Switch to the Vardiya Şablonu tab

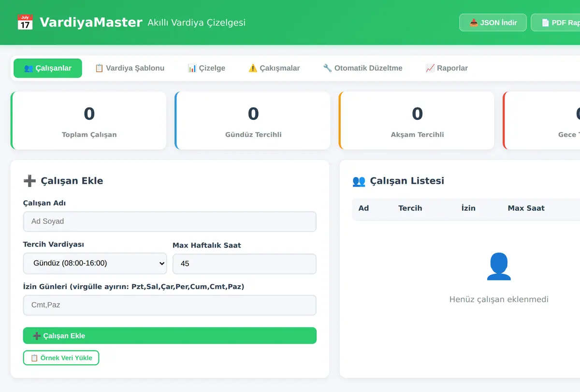pos(130,68)
